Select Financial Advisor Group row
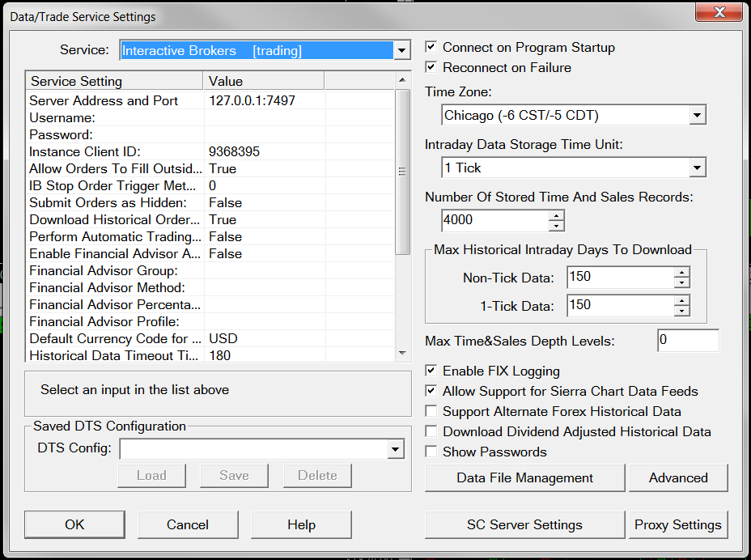Image resolution: width=751 pixels, height=560 pixels. coord(210,270)
